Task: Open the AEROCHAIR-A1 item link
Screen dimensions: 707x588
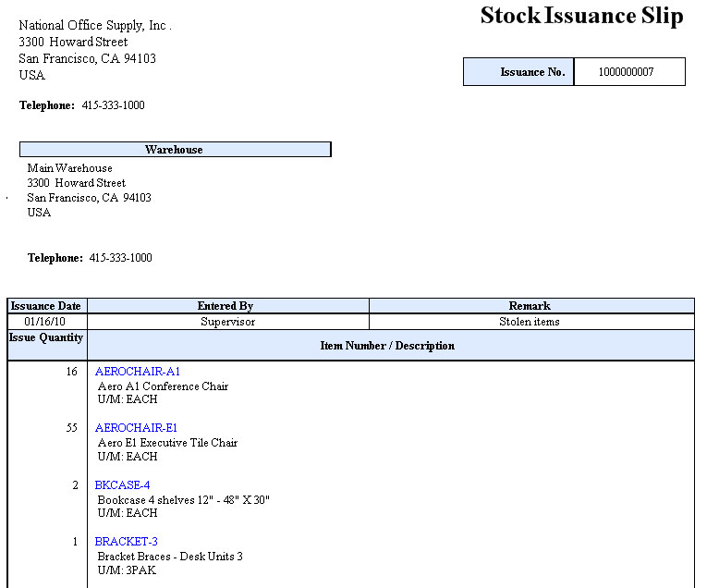Action: click(x=138, y=371)
